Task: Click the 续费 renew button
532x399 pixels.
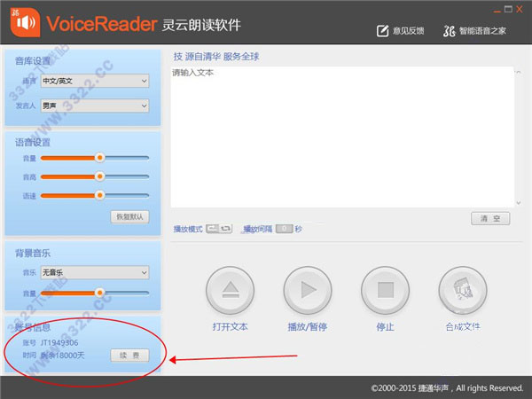Action: click(x=129, y=356)
